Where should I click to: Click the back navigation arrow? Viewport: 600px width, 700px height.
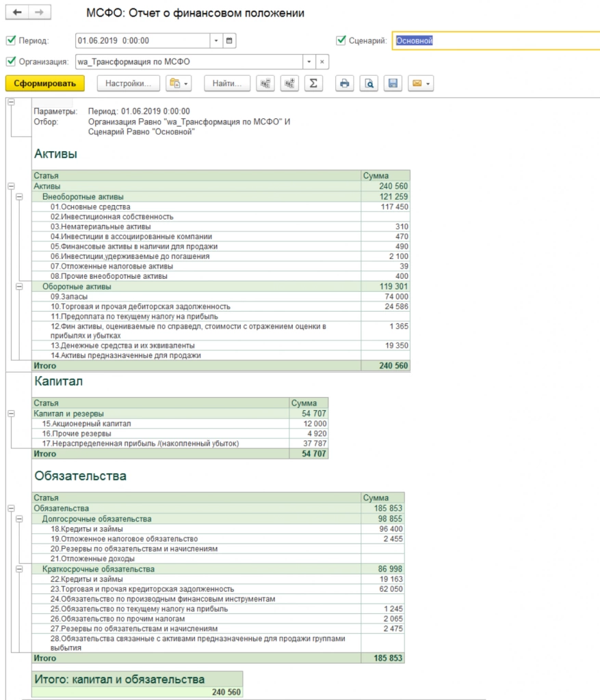point(16,13)
